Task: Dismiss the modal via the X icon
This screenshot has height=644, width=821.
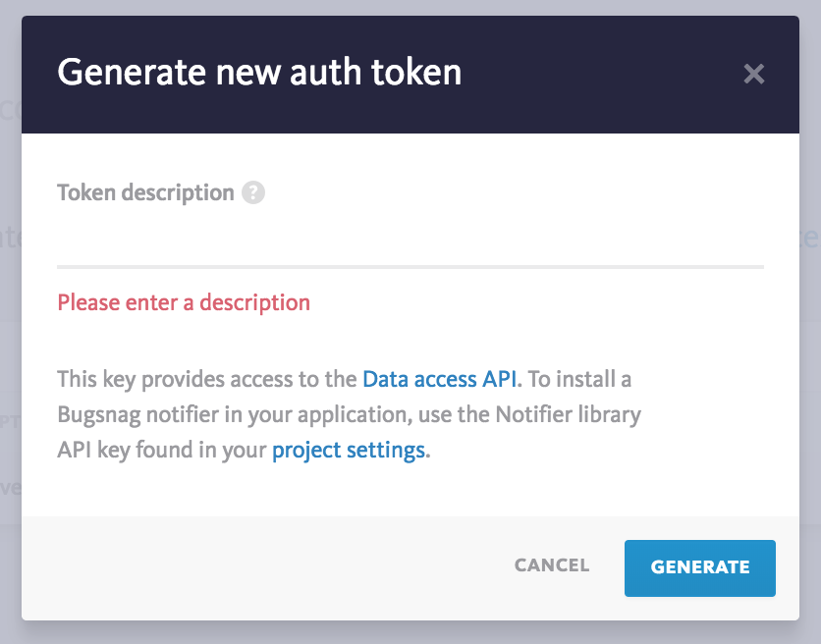Action: (x=754, y=74)
